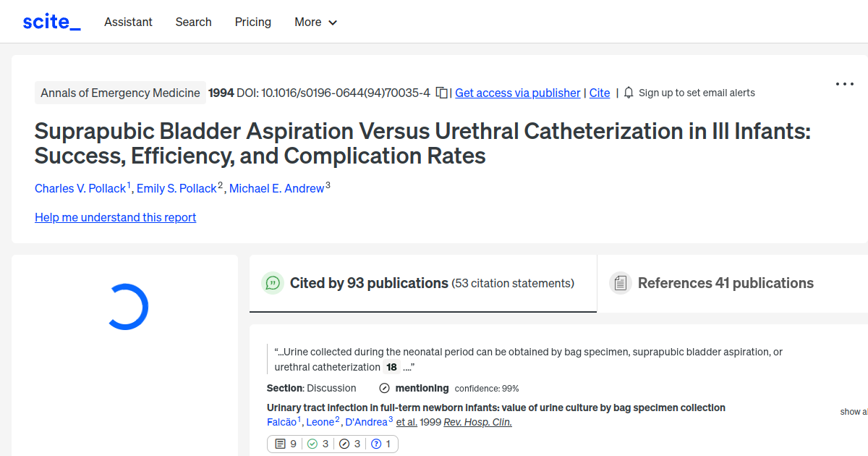Click the citing publications count badge
This screenshot has width=868, height=456.
click(x=285, y=444)
